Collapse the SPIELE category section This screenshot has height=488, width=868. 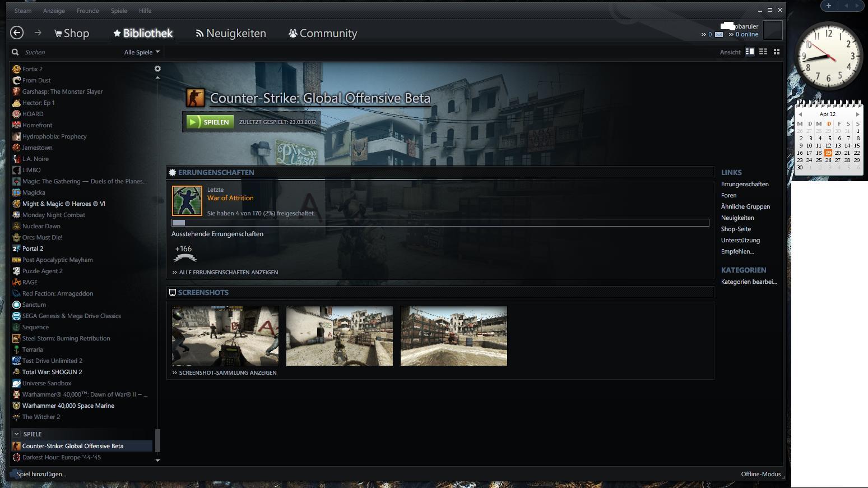pyautogui.click(x=16, y=434)
